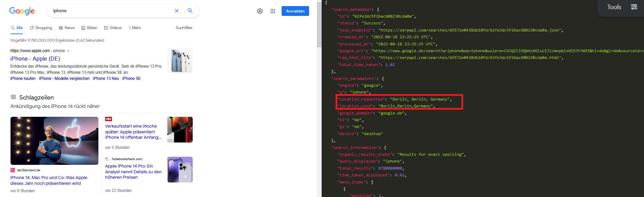The height and width of the screenshot is (197, 644).
Task: Click the ntv article thumbnail image
Action: click(180, 130)
